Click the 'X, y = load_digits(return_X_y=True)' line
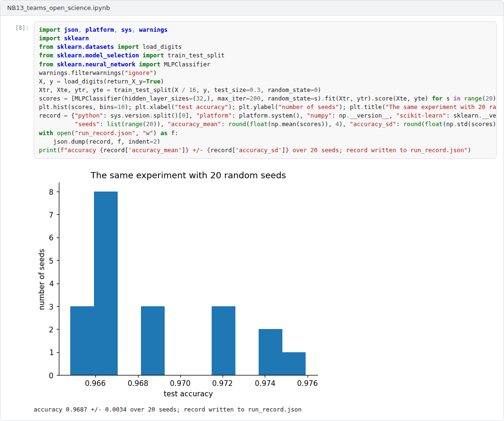This screenshot has width=504, height=421. (101, 81)
